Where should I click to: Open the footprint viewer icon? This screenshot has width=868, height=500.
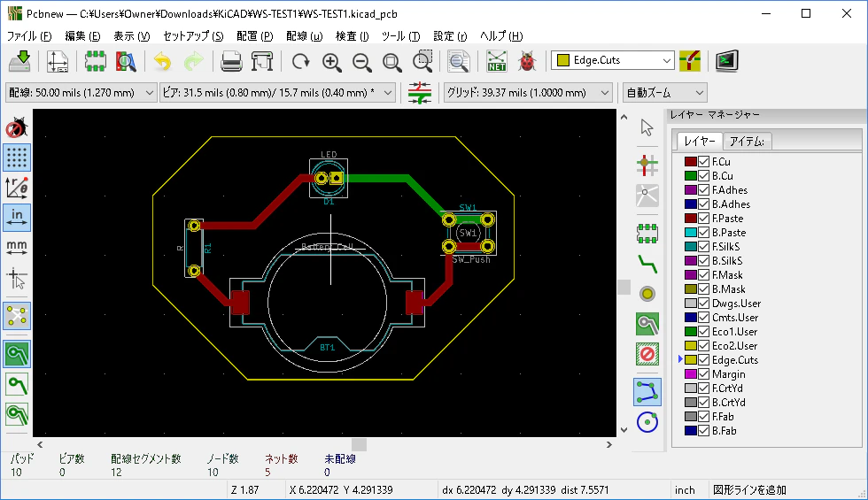(x=126, y=61)
